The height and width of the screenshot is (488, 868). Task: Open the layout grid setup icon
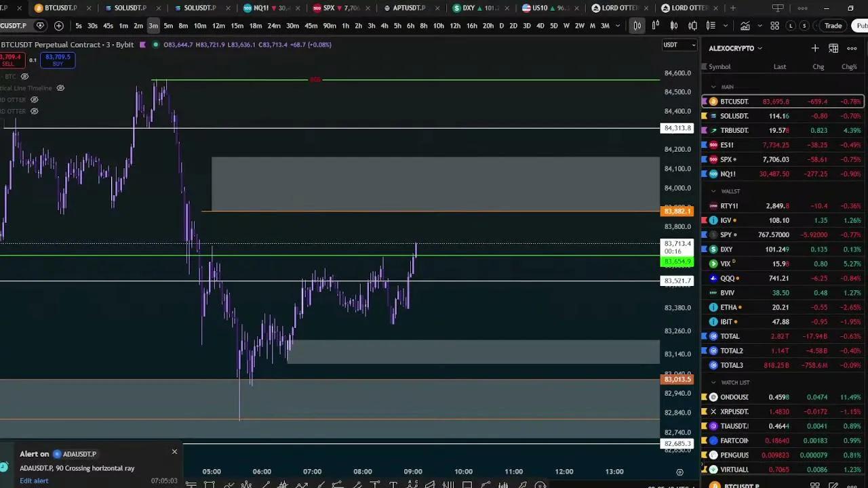(774, 26)
